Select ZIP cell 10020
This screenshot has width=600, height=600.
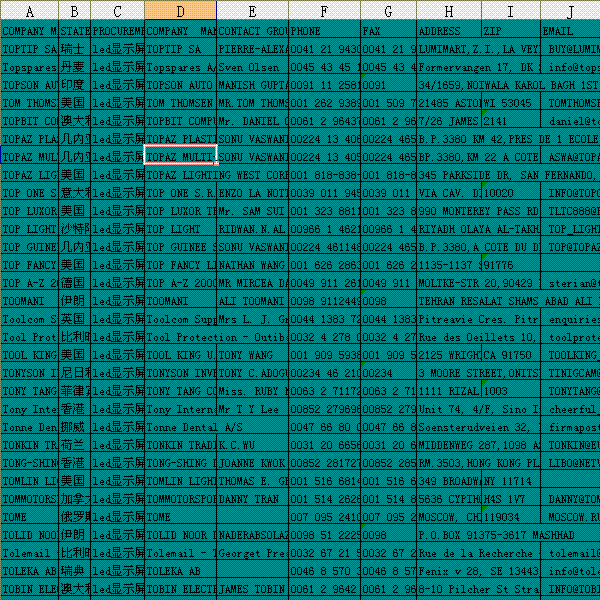pos(511,193)
